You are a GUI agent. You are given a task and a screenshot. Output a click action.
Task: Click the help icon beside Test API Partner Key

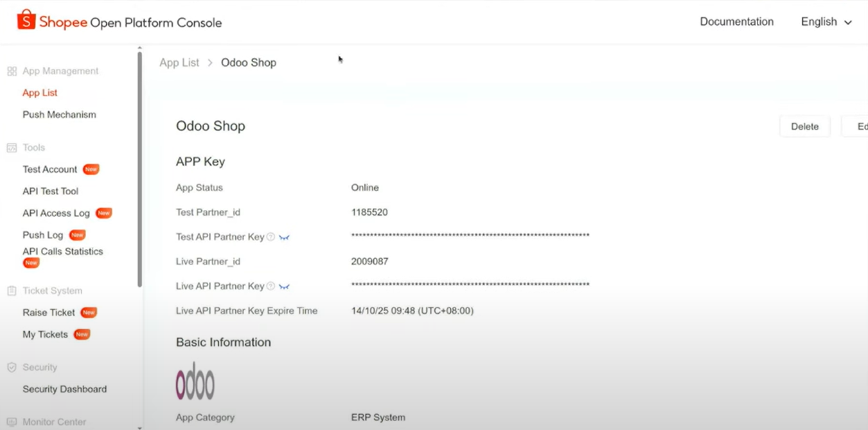[x=270, y=237]
